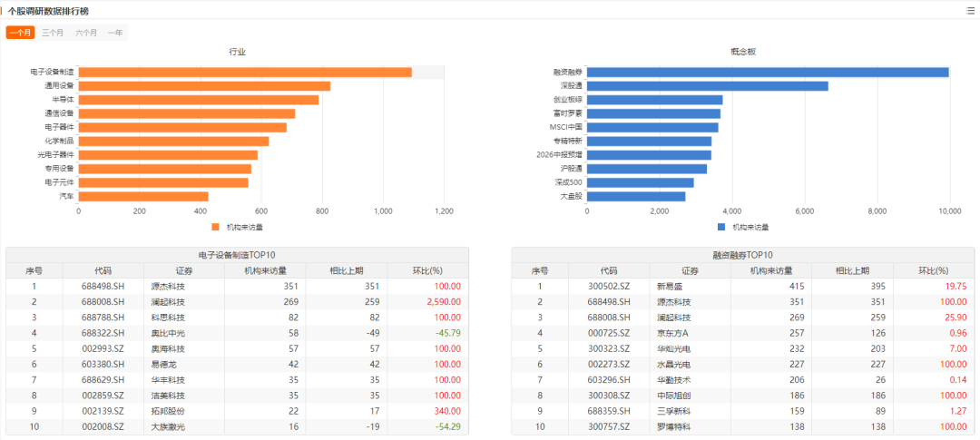Toggle the blue 机构来访量 legend marker
Viewport: 980px width, 440px height.
pos(722,227)
